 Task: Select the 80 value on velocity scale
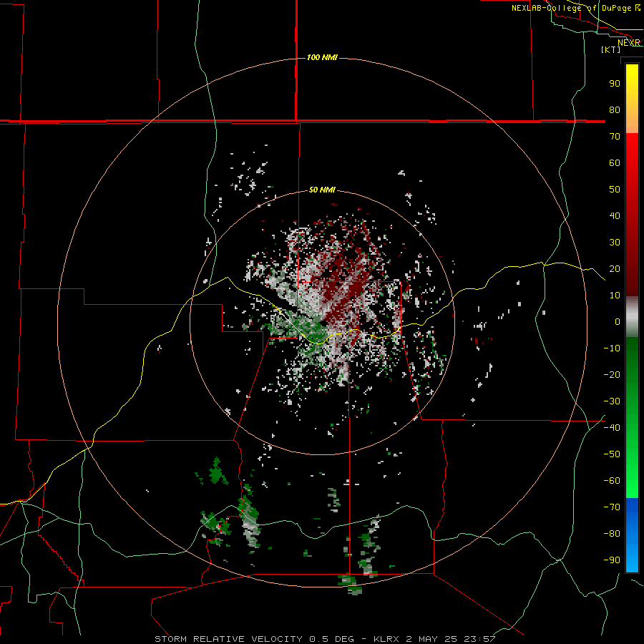[x=615, y=110]
